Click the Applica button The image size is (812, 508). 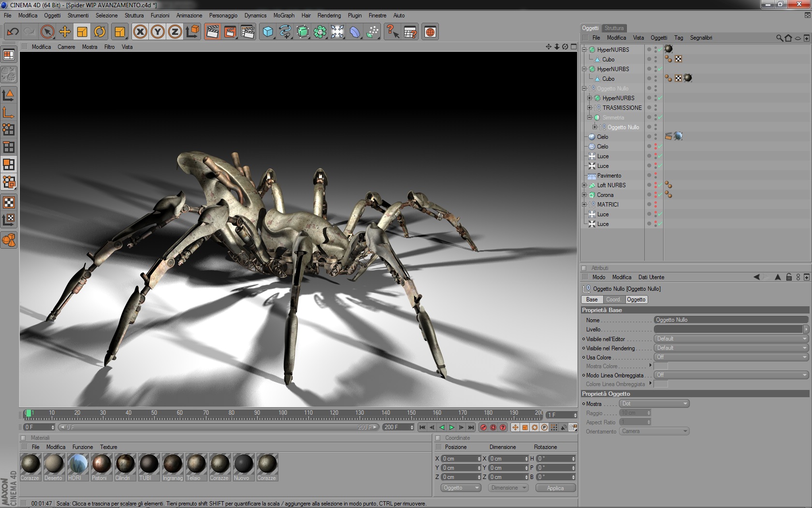555,488
